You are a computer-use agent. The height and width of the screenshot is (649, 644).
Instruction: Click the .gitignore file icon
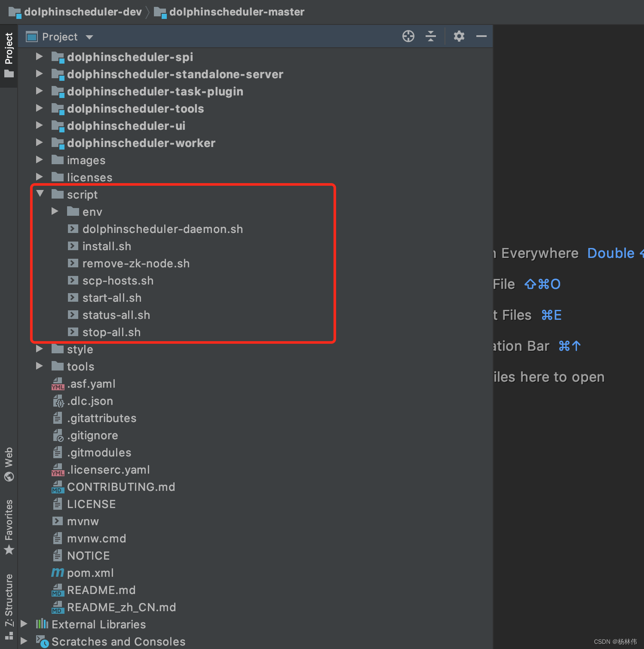tap(58, 435)
